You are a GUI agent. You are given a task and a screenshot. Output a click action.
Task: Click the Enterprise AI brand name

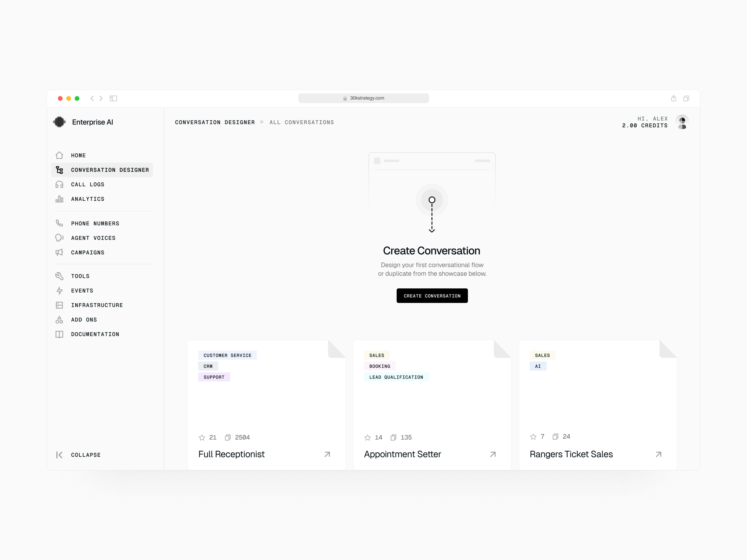pos(92,122)
